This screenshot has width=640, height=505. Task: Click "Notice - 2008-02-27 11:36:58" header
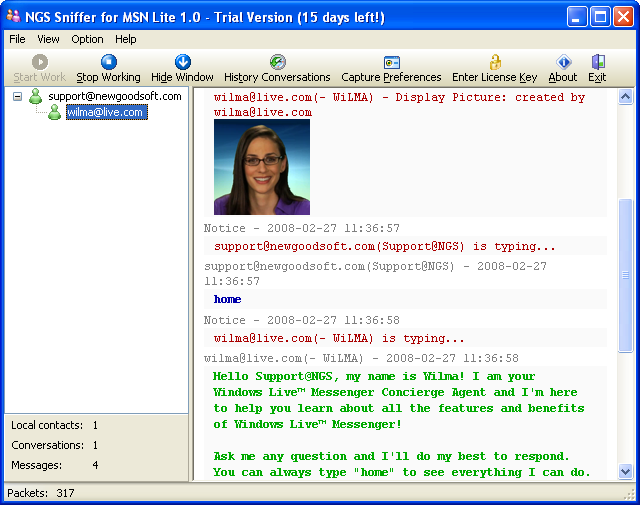click(x=302, y=320)
